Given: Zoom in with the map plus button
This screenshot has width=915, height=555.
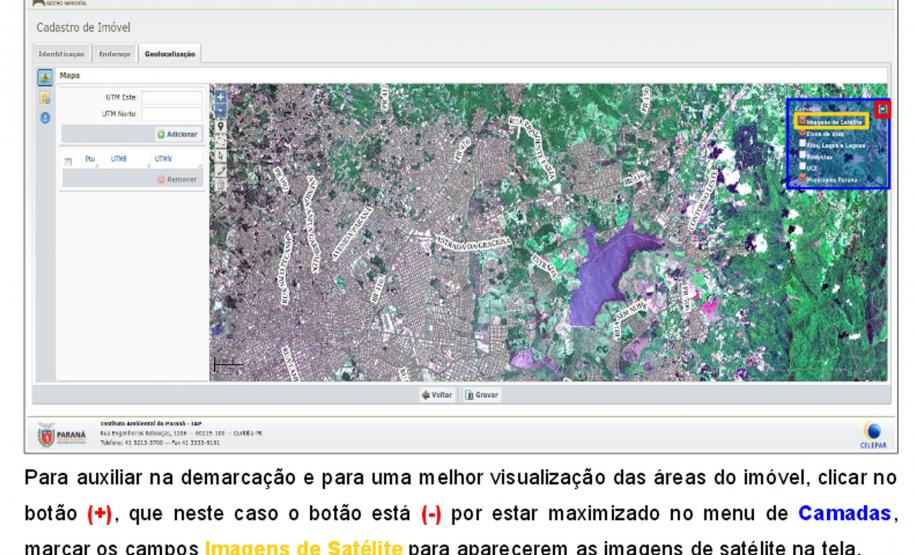Looking at the screenshot, I should coord(220,97).
